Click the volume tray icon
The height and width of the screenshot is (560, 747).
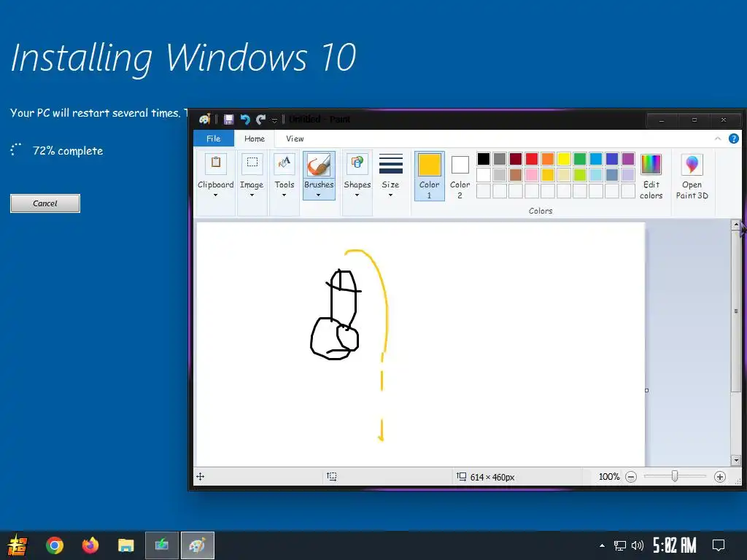pyautogui.click(x=638, y=545)
